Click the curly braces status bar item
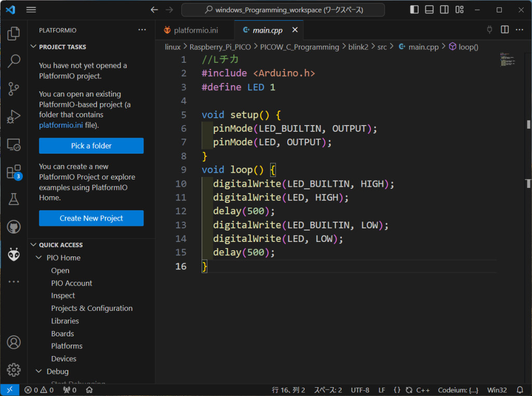The width and height of the screenshot is (532, 396). point(396,390)
